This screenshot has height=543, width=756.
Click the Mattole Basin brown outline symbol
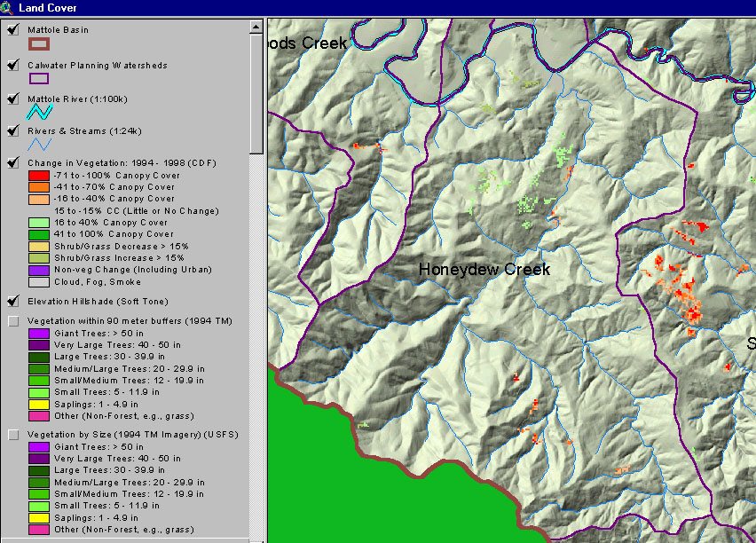coord(38,44)
